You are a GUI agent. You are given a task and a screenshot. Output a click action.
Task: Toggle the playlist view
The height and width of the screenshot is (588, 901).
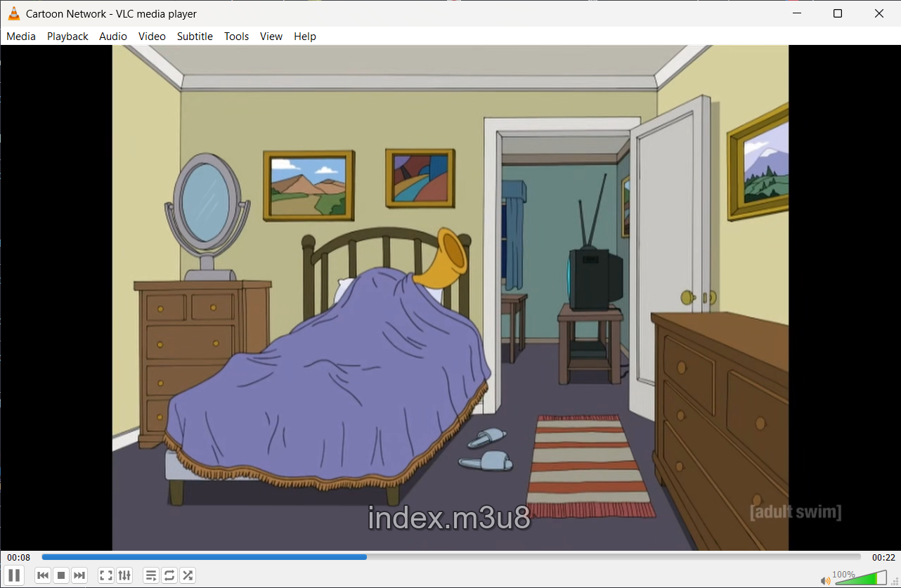pos(151,576)
